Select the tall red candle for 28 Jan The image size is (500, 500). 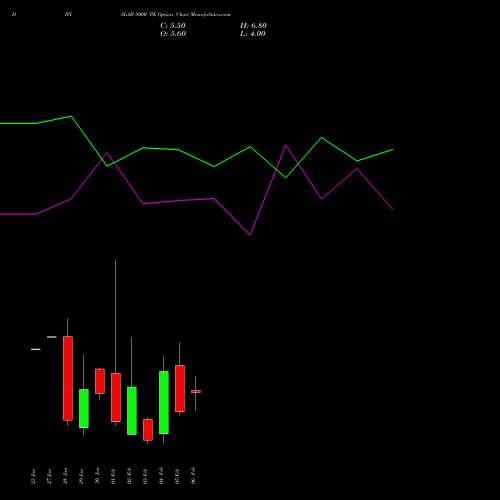point(68,378)
